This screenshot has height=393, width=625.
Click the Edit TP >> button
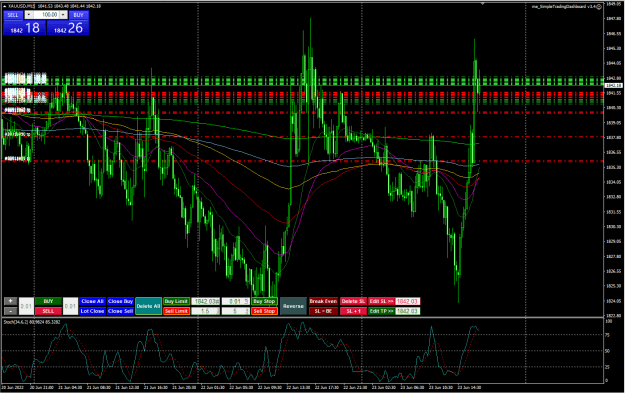click(381, 311)
